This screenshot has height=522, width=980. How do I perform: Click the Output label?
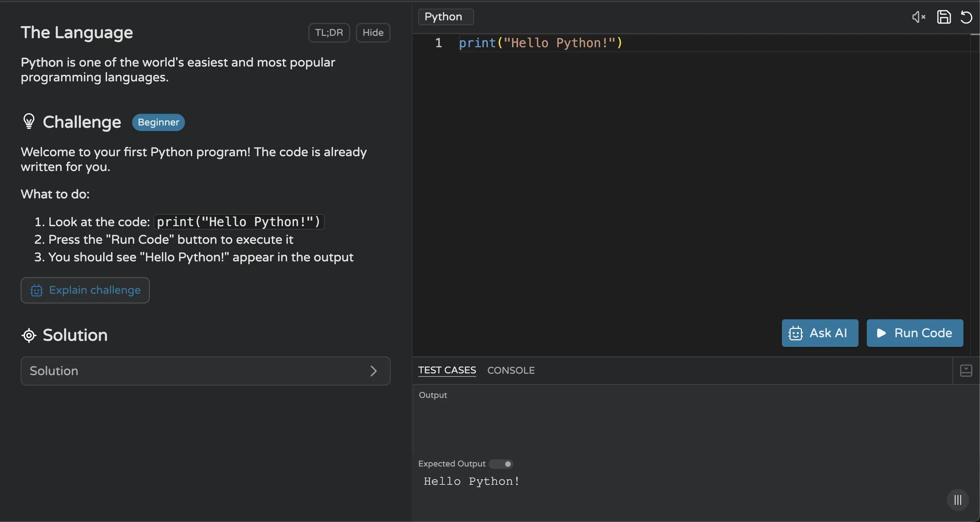pyautogui.click(x=433, y=395)
